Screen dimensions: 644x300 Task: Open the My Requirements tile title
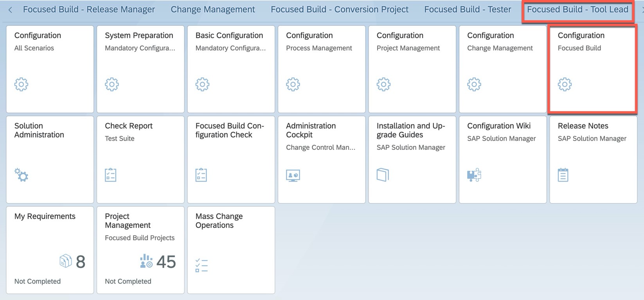point(45,216)
